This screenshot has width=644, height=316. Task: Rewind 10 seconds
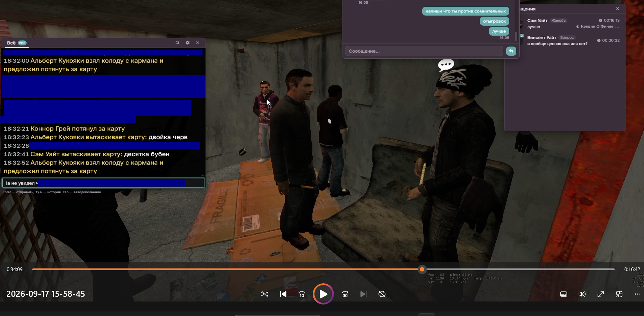point(302,294)
